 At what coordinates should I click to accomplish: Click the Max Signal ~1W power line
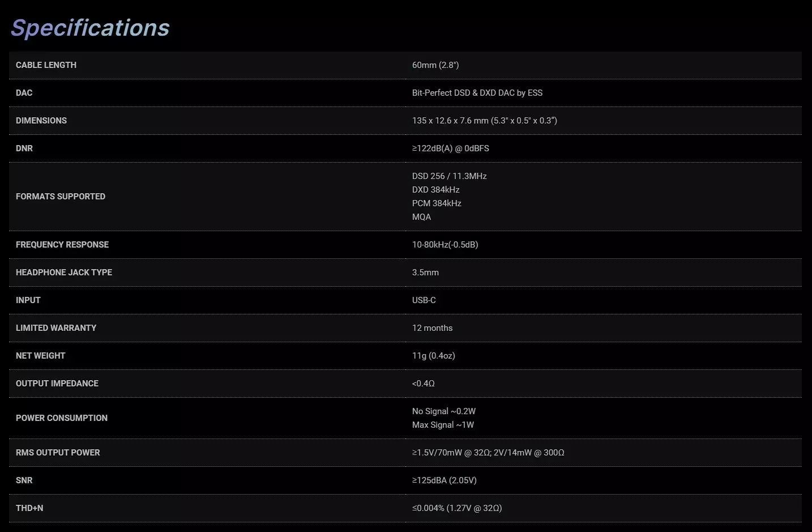(443, 425)
